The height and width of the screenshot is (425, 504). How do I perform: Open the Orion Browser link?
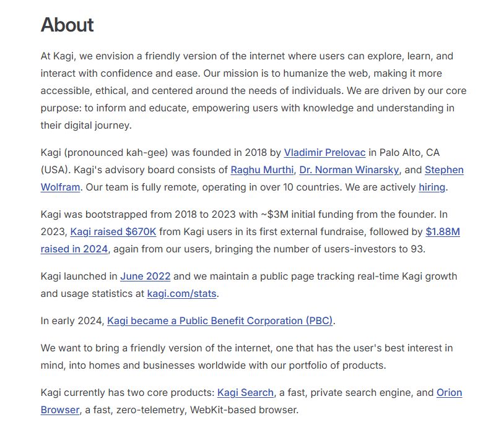449,393
